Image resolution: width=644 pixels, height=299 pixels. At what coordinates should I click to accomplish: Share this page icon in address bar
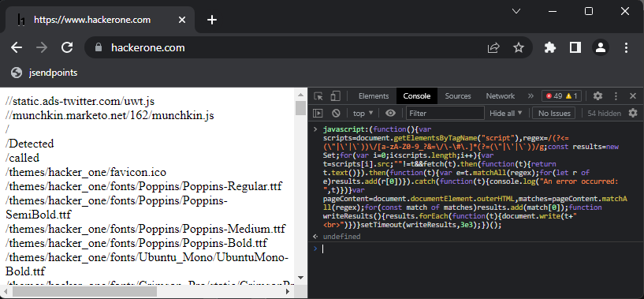click(x=493, y=47)
